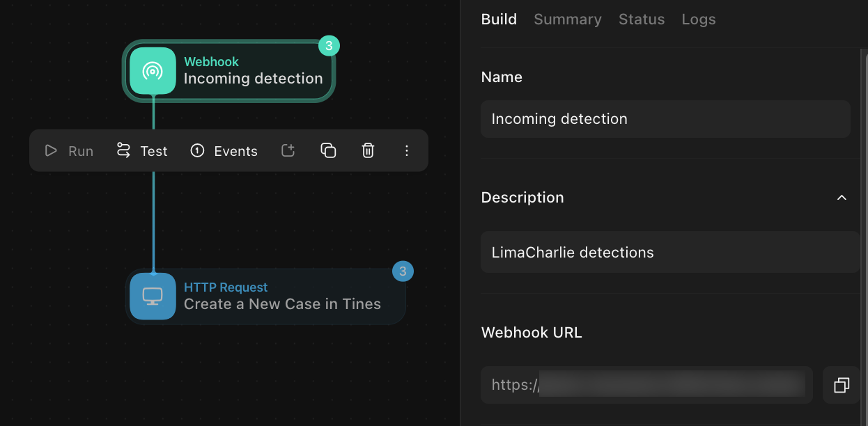Click the Test button

point(142,151)
